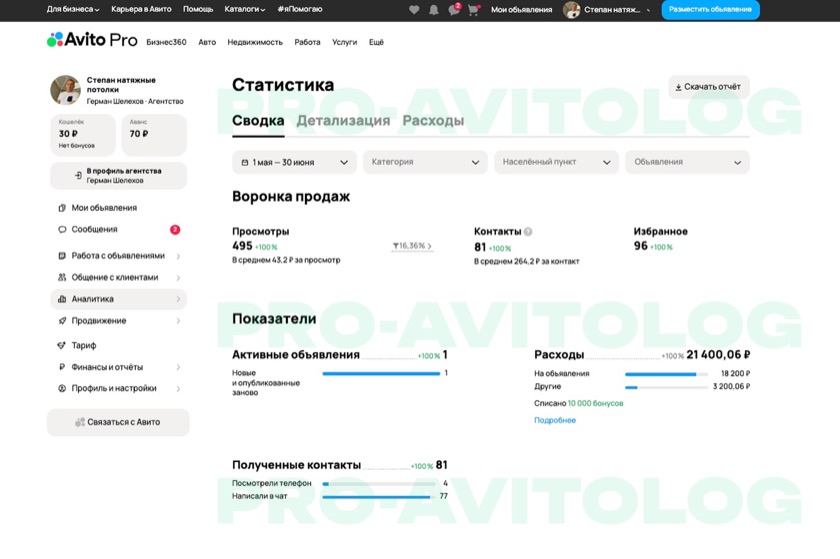Click the Разместить объявление button
Screen dimensions: 840x559
click(x=710, y=10)
